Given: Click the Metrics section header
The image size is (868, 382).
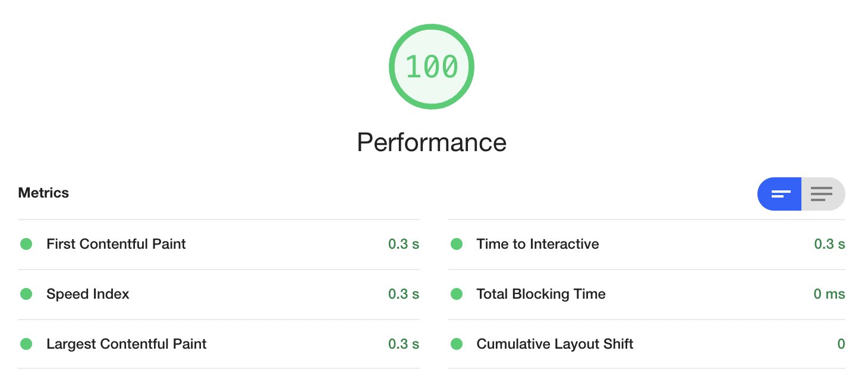Looking at the screenshot, I should click(43, 193).
